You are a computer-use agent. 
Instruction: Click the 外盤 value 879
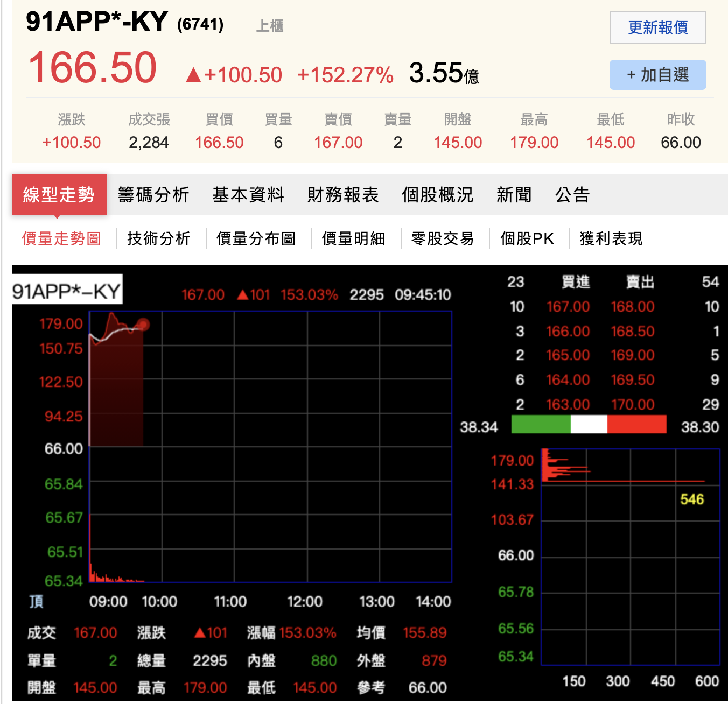click(x=434, y=661)
